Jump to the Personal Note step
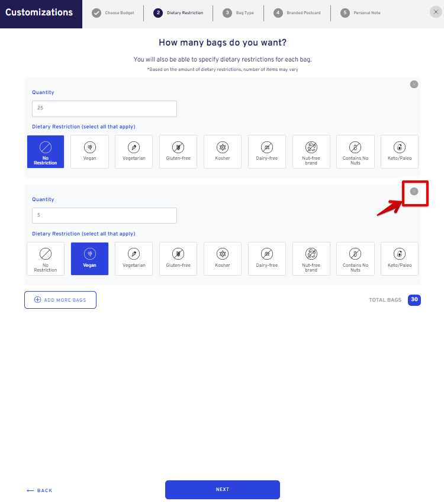Image resolution: width=444 pixels, height=504 pixels. (x=361, y=13)
